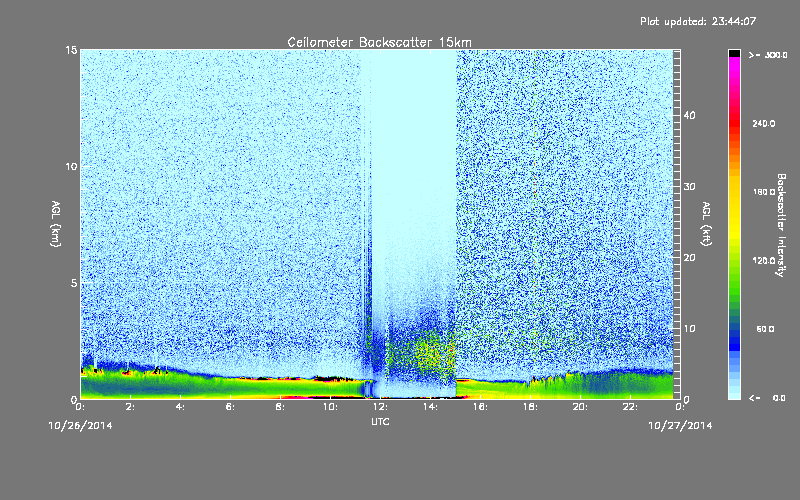Click the "Backscatter Intensity" colorbar label
The height and width of the screenshot is (500, 800).
[781, 225]
